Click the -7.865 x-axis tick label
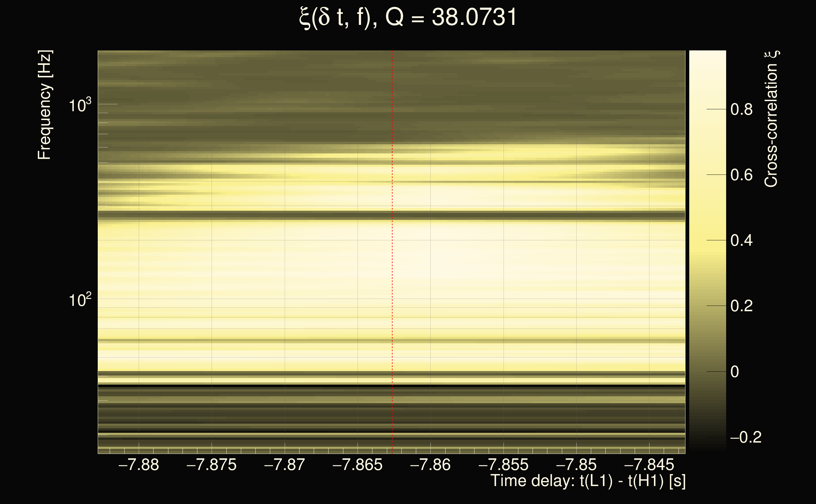 click(x=357, y=465)
